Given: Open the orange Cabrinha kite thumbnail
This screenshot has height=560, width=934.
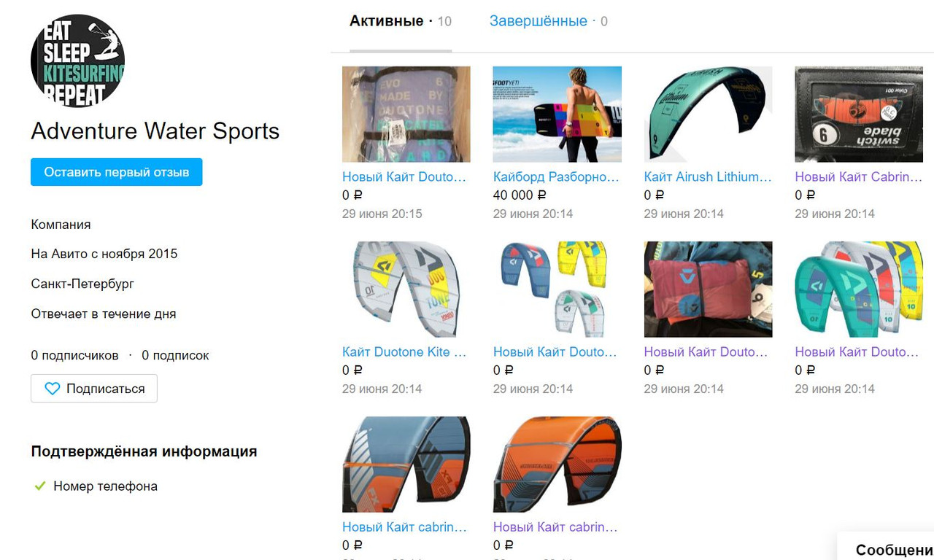Looking at the screenshot, I should 557,464.
